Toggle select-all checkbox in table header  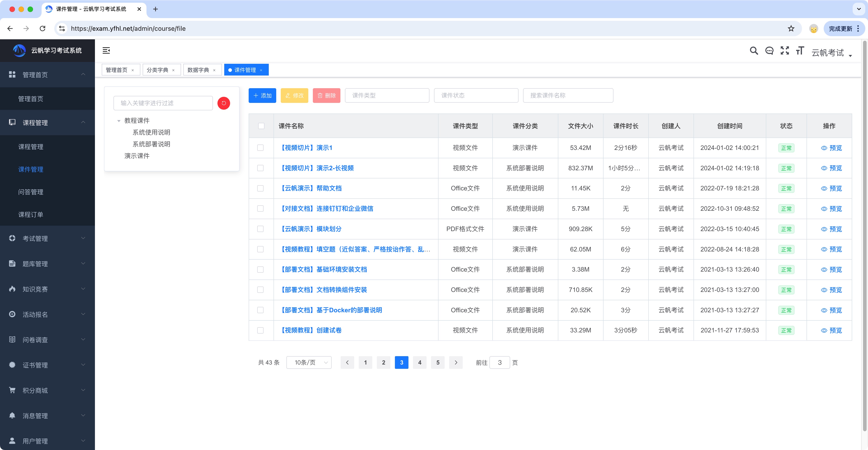261,126
